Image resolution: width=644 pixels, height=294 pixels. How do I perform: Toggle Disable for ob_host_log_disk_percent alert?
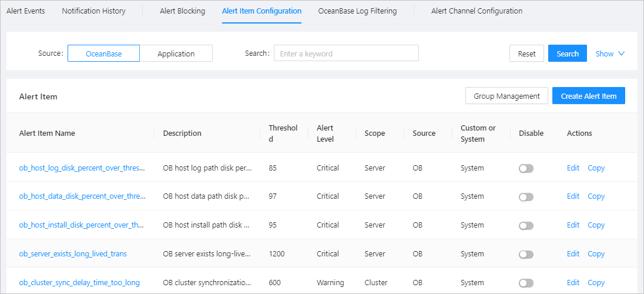[x=526, y=168]
